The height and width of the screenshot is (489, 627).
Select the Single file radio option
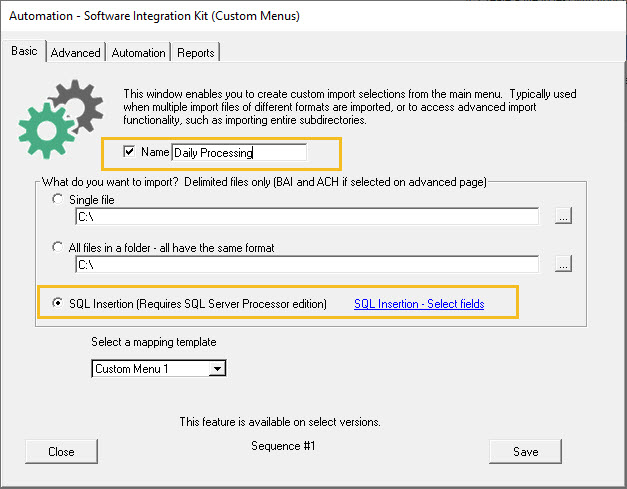click(58, 199)
